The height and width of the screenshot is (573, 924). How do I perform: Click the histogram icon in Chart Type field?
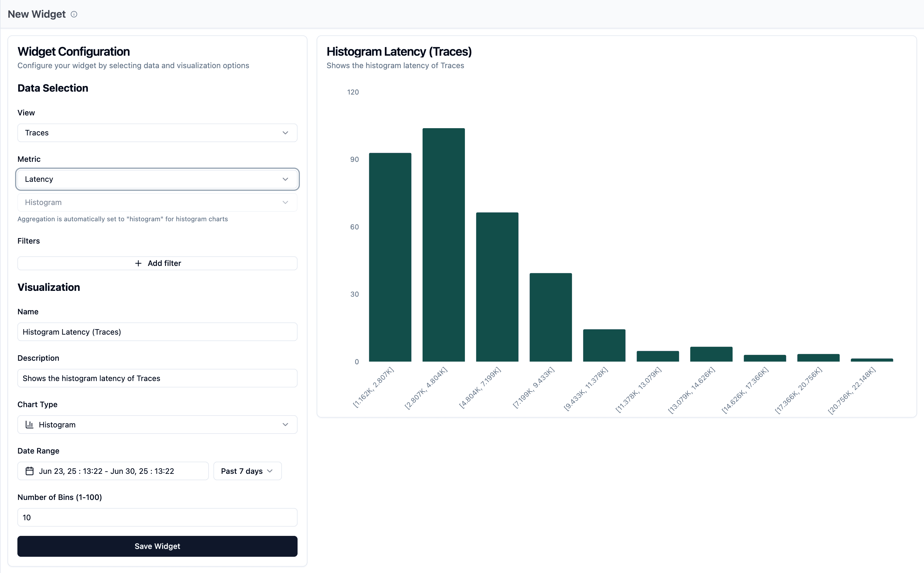pyautogui.click(x=30, y=425)
